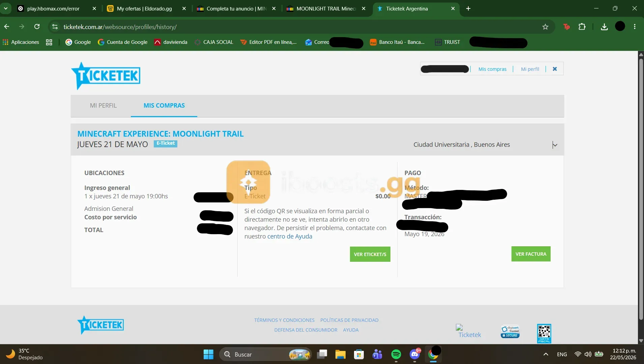This screenshot has width=644, height=364.
Task: Switch to the My ofertas Eldorado.gg tab
Action: pyautogui.click(x=144, y=9)
